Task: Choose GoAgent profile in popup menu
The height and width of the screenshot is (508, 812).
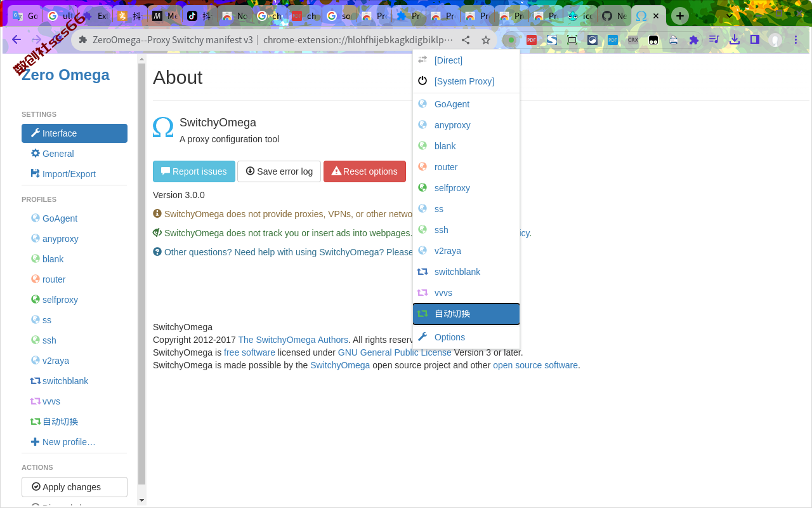Action: click(466, 104)
